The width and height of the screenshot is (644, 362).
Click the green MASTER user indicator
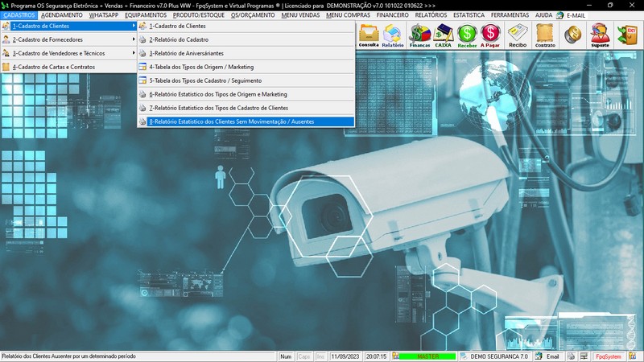(427, 356)
